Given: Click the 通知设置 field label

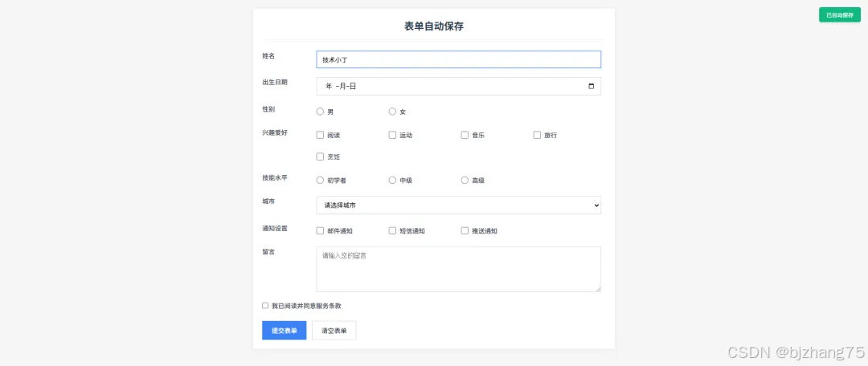Looking at the screenshot, I should (x=275, y=228).
